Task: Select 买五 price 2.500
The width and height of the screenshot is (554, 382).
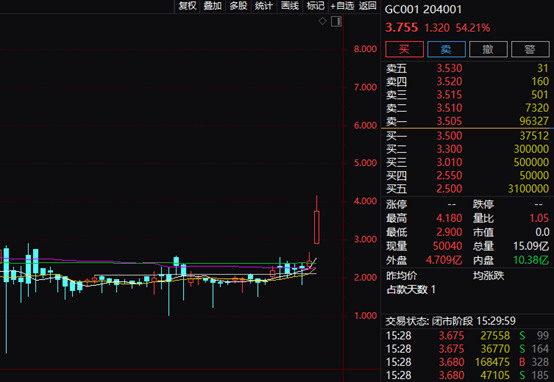Action: (449, 189)
